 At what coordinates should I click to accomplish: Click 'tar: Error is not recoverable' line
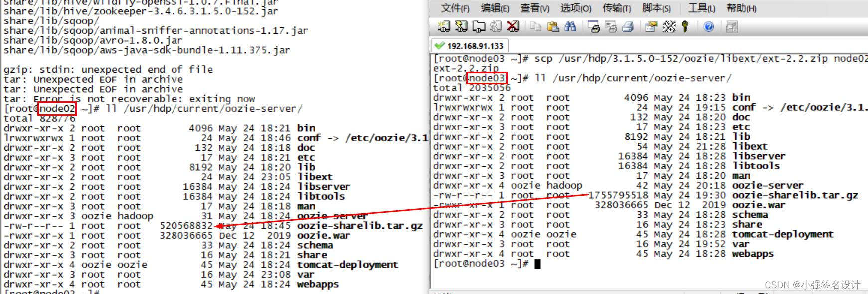[129, 99]
